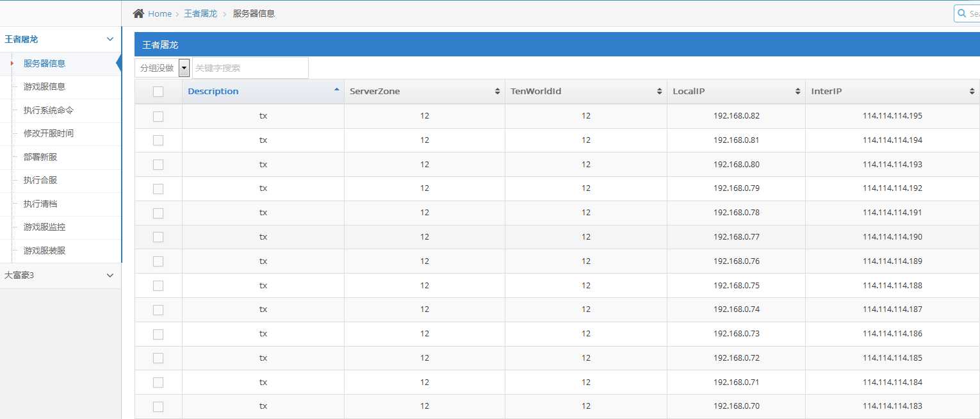Screen dimensions: 980x419
Task: Click 服务器信息 breadcrumb text
Action: (x=254, y=13)
